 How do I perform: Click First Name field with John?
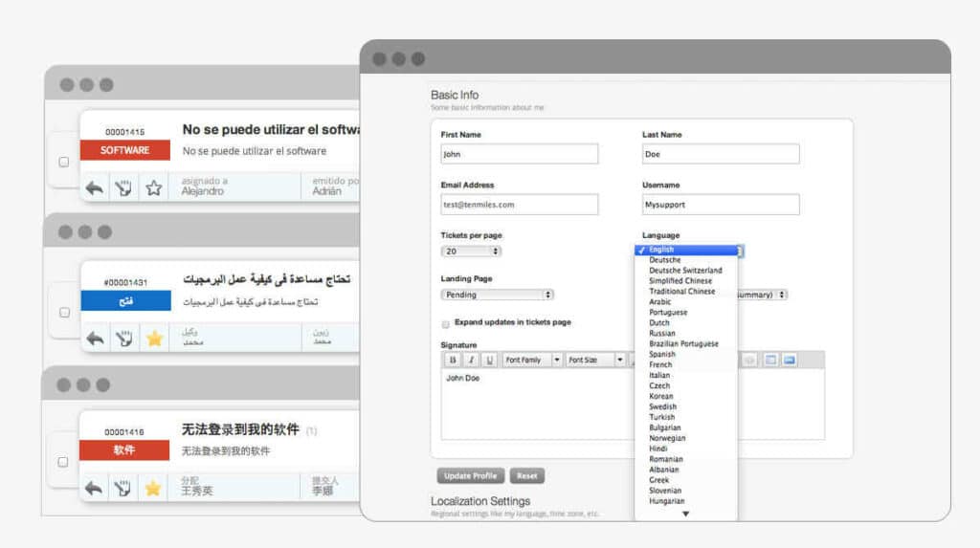(x=520, y=154)
